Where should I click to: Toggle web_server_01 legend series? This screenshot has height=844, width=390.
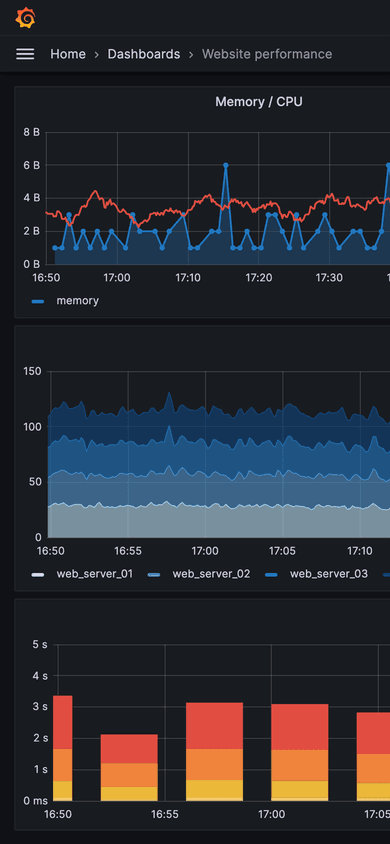(95, 574)
